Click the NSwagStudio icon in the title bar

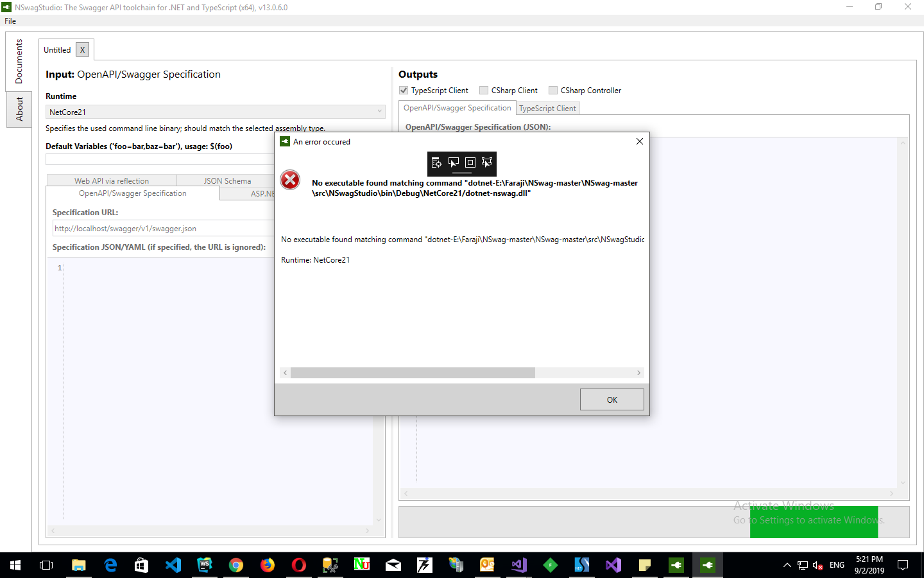click(6, 7)
